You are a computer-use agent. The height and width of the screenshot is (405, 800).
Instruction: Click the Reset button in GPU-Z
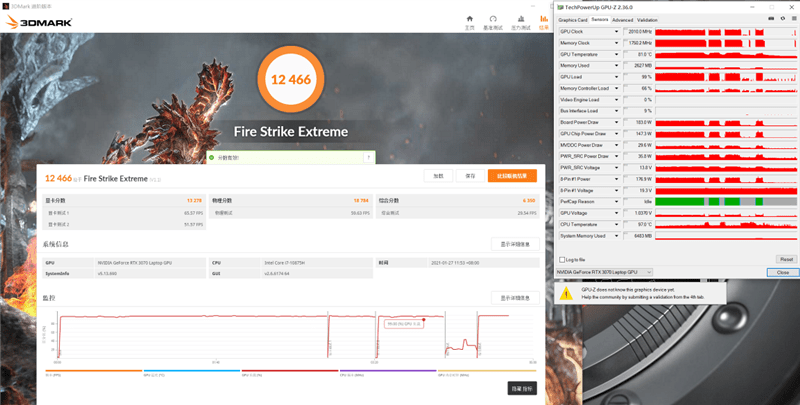[786, 260]
